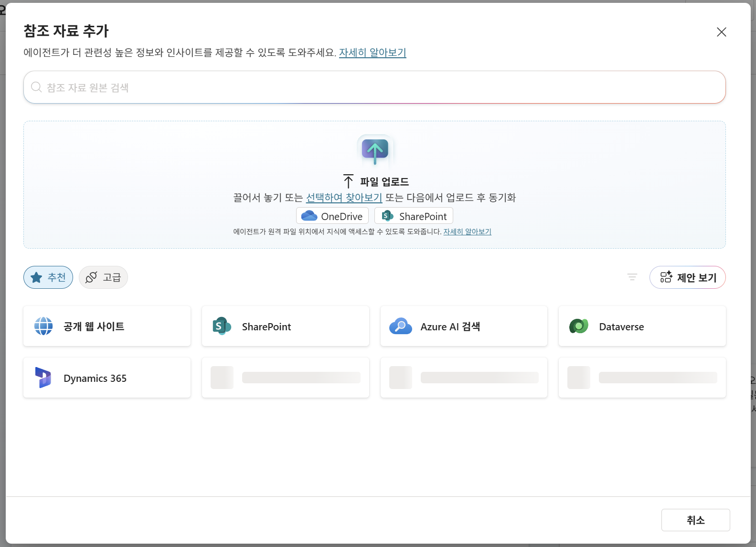Click the filter lines icon
756x547 pixels.
click(x=632, y=277)
